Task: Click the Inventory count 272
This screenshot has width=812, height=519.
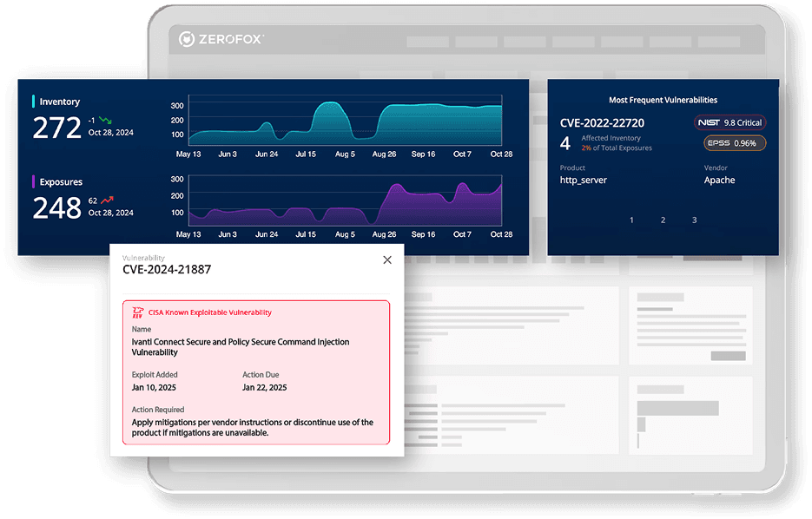Action: point(57,128)
